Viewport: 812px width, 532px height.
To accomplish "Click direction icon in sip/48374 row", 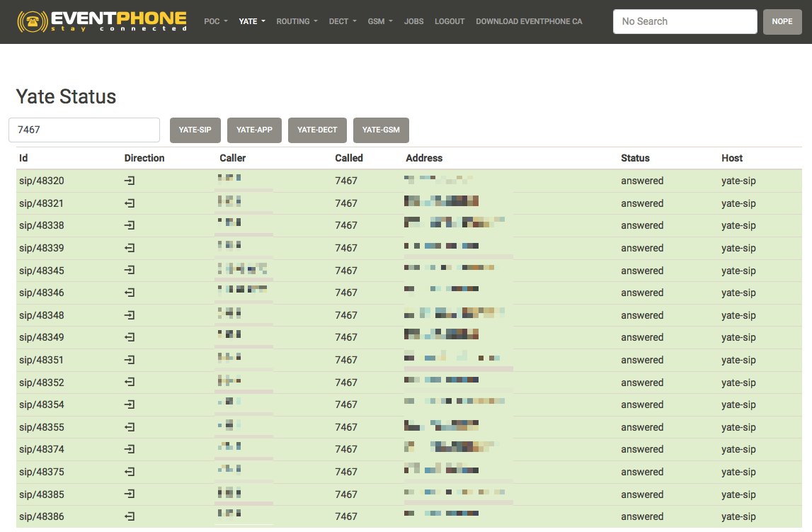I will click(x=130, y=449).
